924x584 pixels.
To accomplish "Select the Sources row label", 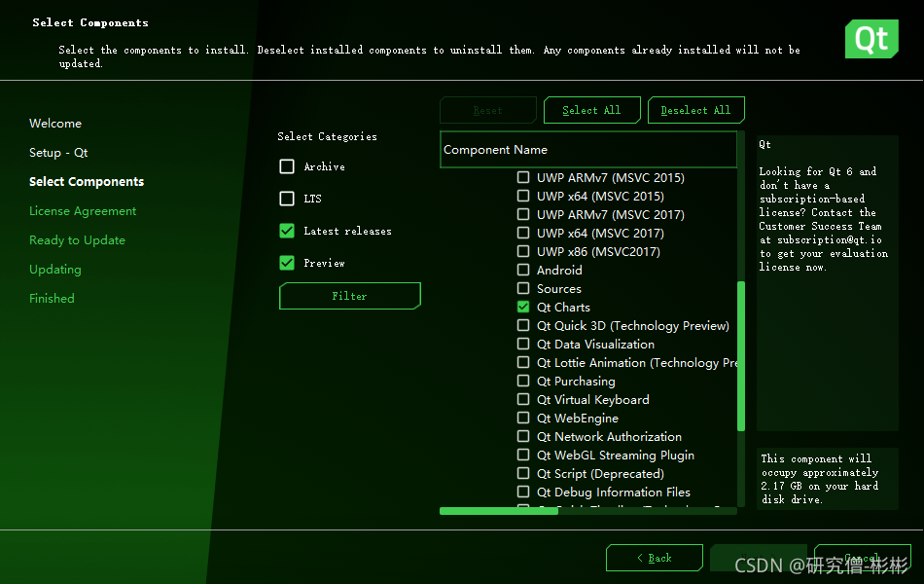I will tap(558, 288).
